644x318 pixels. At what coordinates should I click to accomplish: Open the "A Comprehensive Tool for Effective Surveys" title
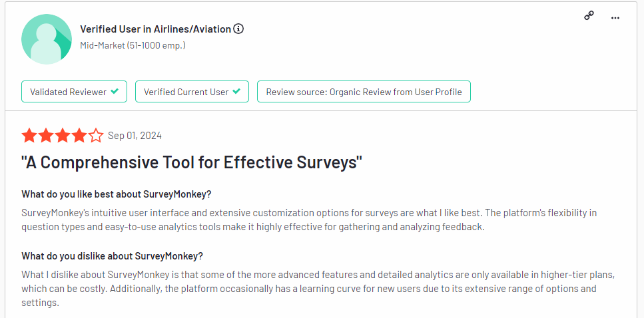[192, 162]
